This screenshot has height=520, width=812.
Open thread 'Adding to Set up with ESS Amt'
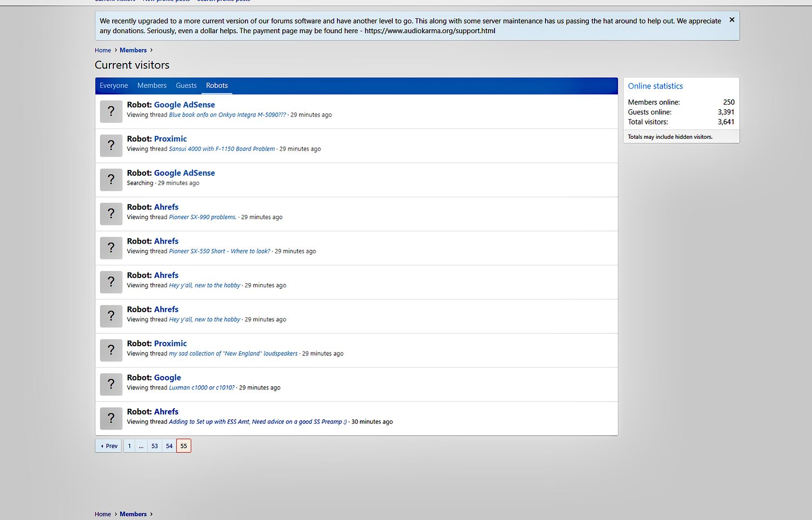coord(258,422)
